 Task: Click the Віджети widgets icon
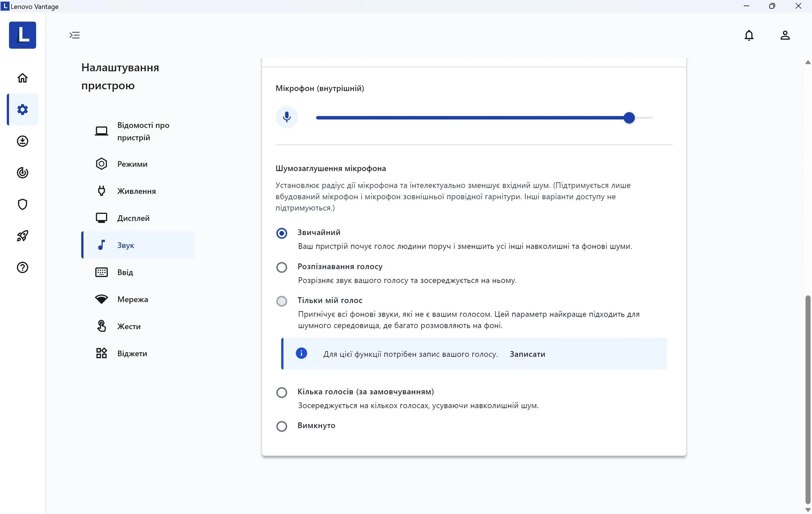pyautogui.click(x=101, y=353)
